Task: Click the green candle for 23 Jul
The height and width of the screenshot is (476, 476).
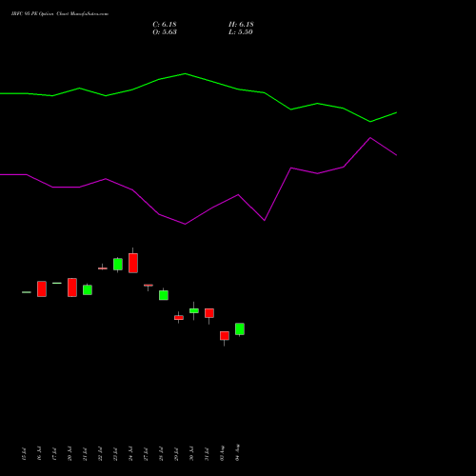Action: pyautogui.click(x=118, y=265)
